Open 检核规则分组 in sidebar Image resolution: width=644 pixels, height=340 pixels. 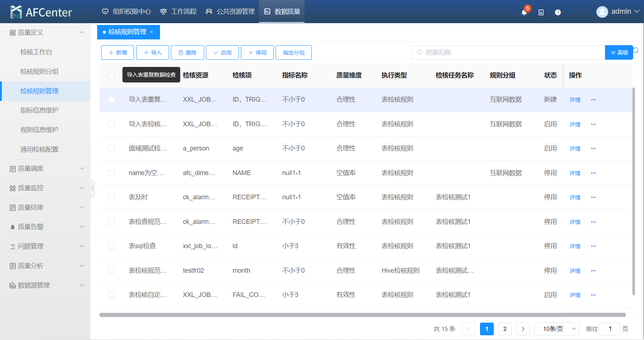(39, 72)
